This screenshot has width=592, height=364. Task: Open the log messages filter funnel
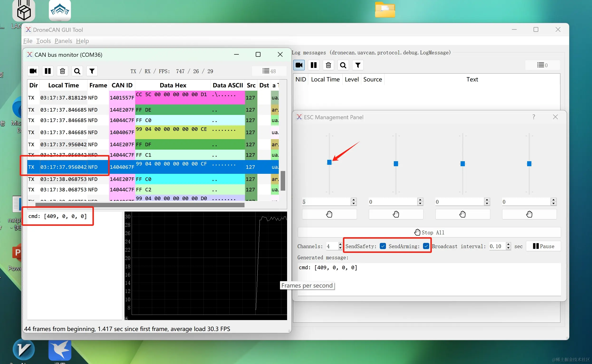tap(358, 65)
